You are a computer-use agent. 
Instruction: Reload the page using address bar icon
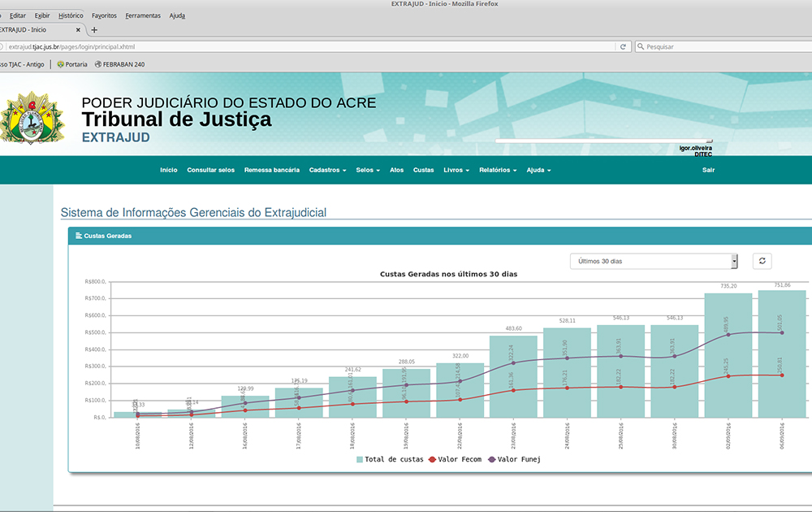pos(623,46)
